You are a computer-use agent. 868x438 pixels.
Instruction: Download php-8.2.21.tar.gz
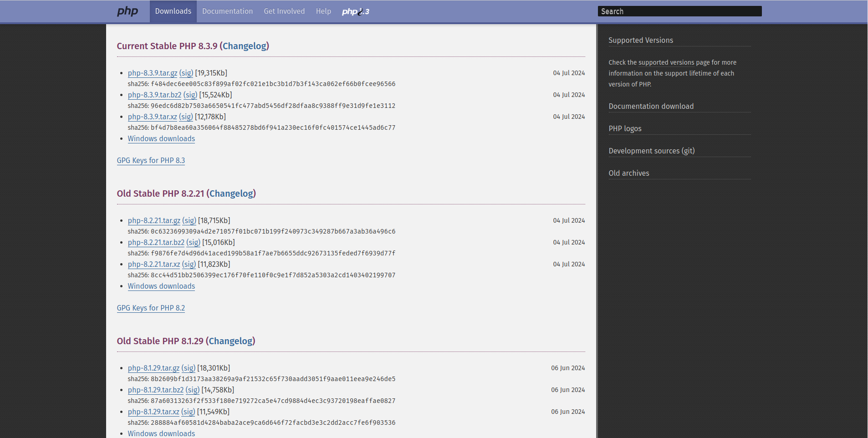tap(154, 220)
